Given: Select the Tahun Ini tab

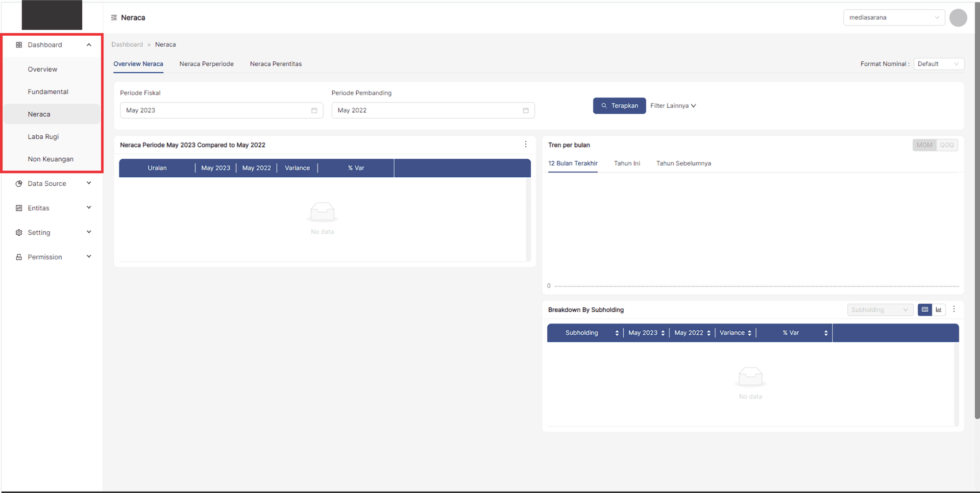Looking at the screenshot, I should 627,163.
